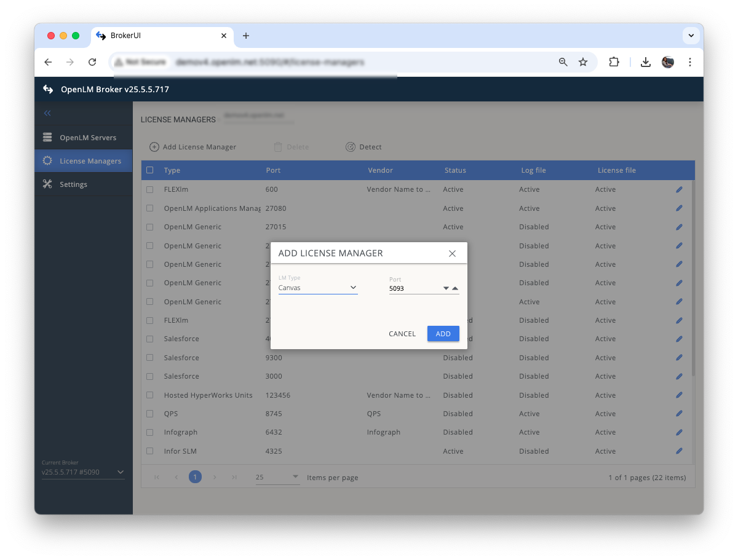Collapse the left sidebar with the chevron
This screenshot has width=738, height=560.
[47, 113]
